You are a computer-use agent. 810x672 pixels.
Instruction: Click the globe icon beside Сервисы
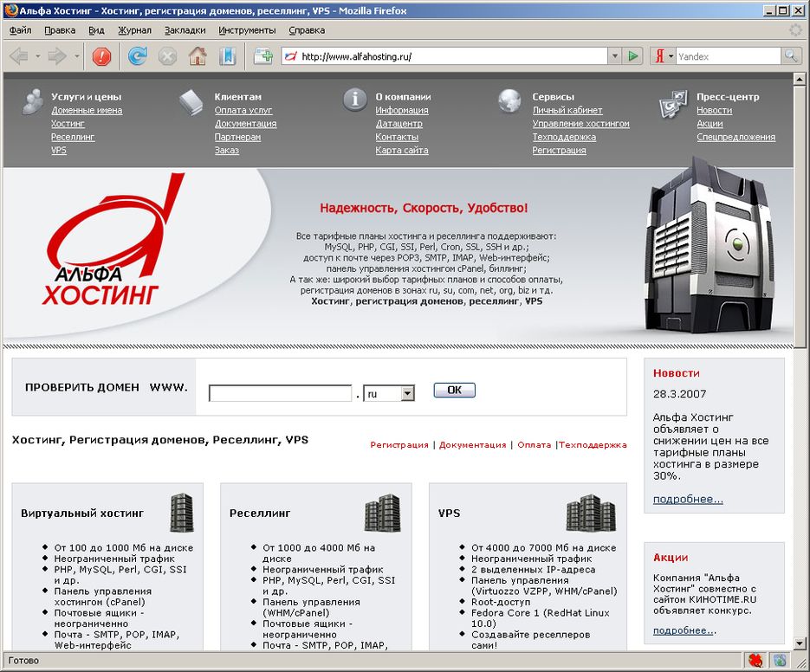click(x=509, y=100)
